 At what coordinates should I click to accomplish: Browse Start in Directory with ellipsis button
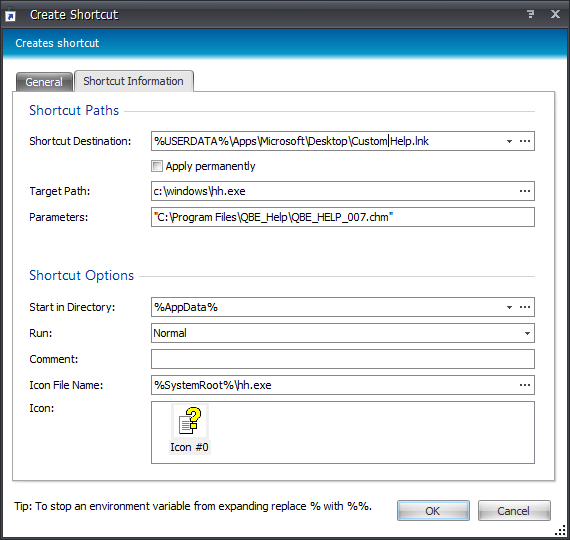[x=525, y=307]
